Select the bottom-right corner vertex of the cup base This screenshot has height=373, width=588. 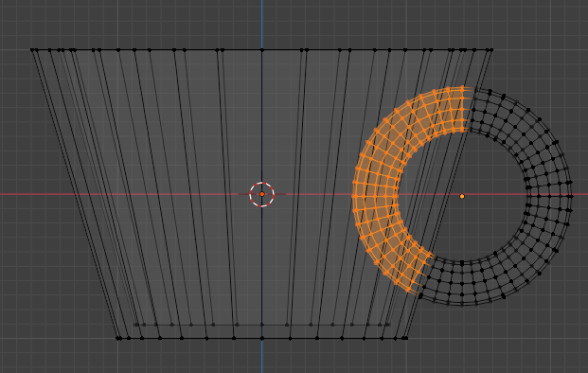tap(406, 338)
